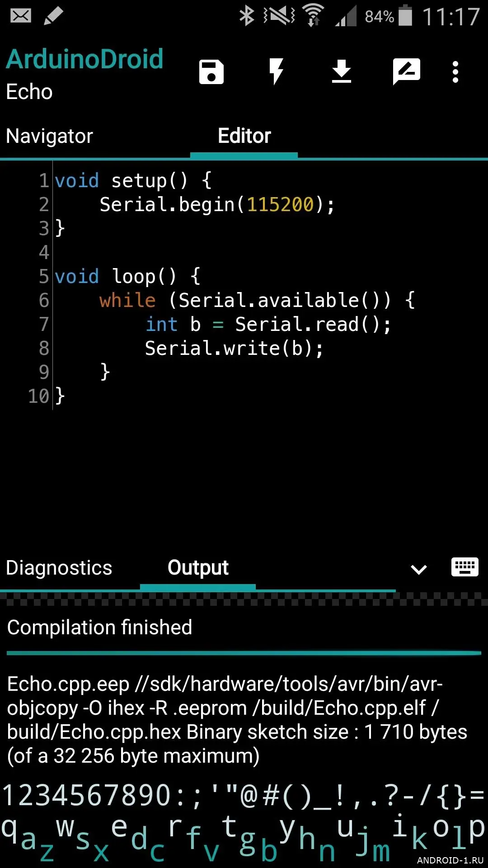This screenshot has height=868, width=488.
Task: Switch to the Output tab
Action: coord(198,568)
